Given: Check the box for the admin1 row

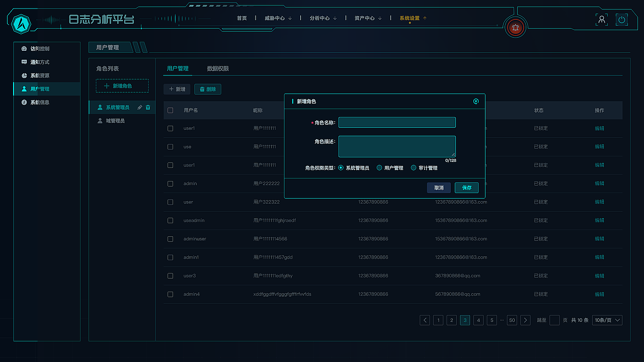Looking at the screenshot, I should pos(170,257).
